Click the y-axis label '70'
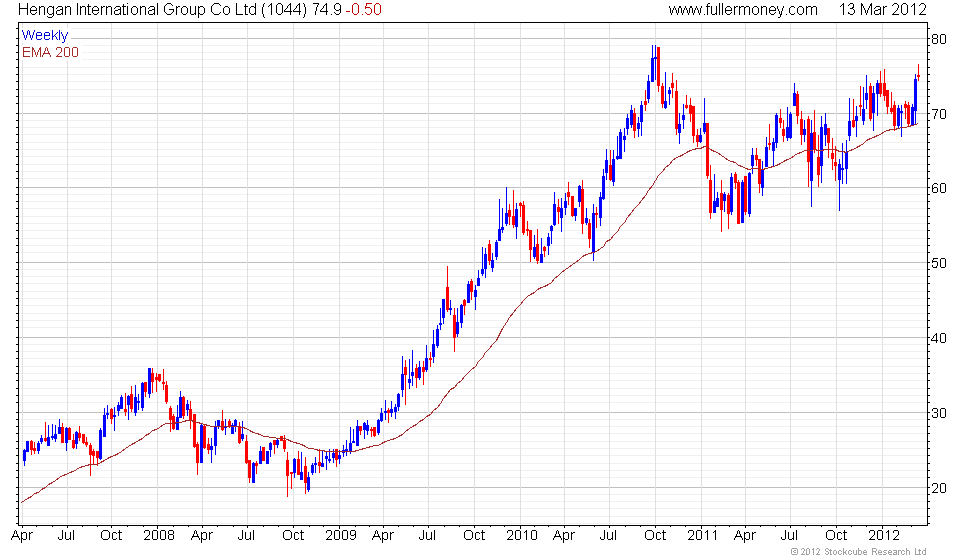Viewport: 980px width, 560px height. click(x=939, y=114)
